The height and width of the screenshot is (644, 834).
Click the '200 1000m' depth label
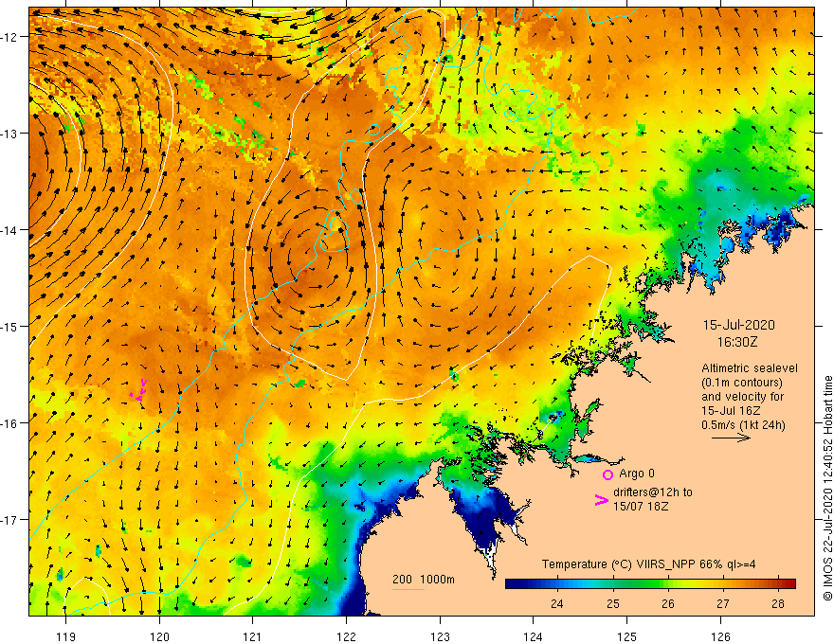point(424,580)
